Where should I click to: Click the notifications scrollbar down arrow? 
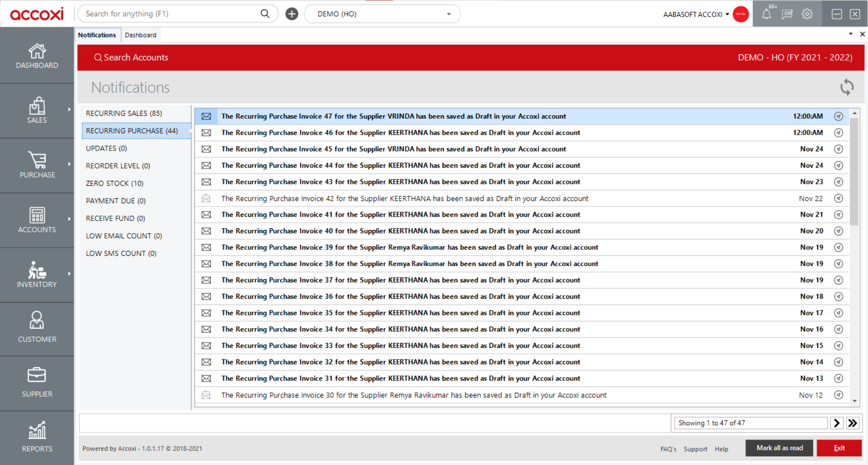pos(854,401)
